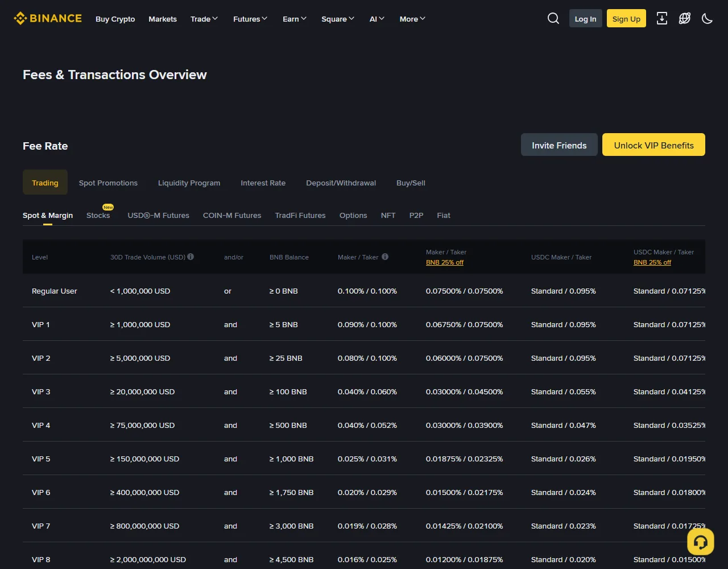Click the Regular User level cell
Screen dimensions: 728x569
pos(55,291)
